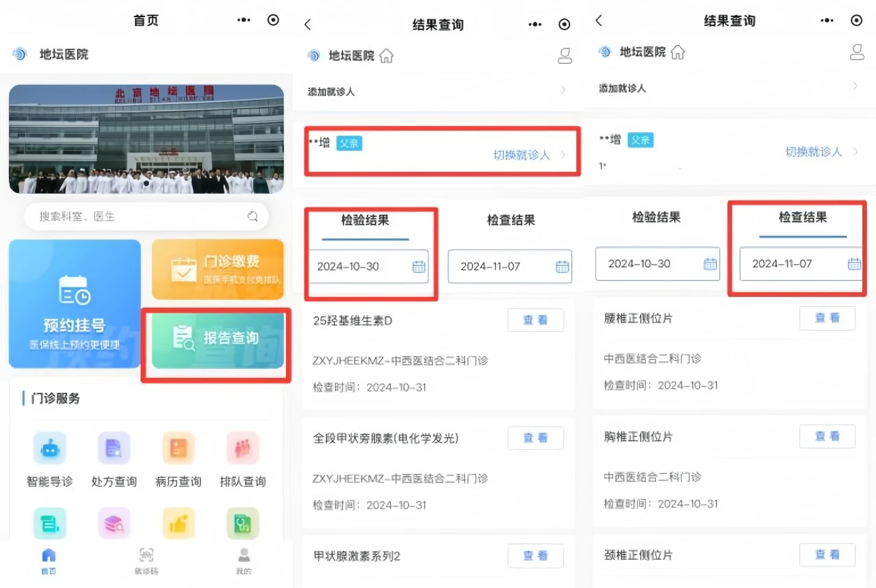
Task: Click the search magnifier icon in search box
Action: (253, 216)
